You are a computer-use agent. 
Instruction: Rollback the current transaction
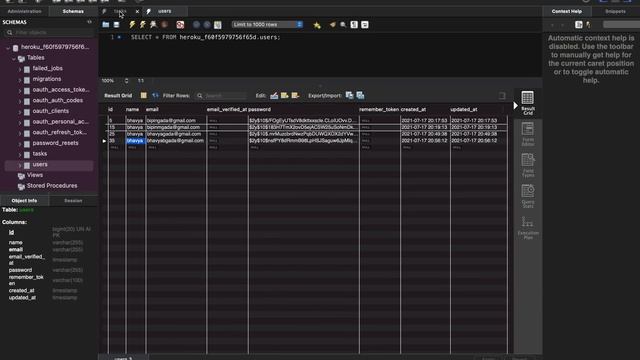point(207,25)
